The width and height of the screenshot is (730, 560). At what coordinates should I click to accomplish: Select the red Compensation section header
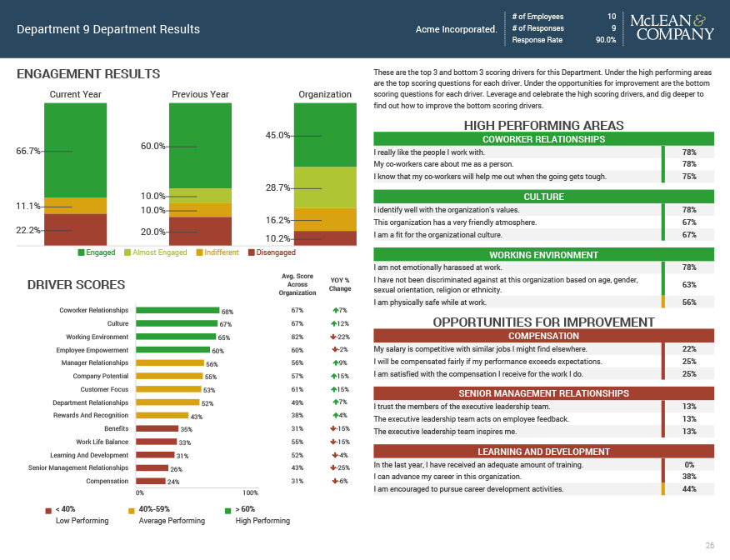click(543, 336)
